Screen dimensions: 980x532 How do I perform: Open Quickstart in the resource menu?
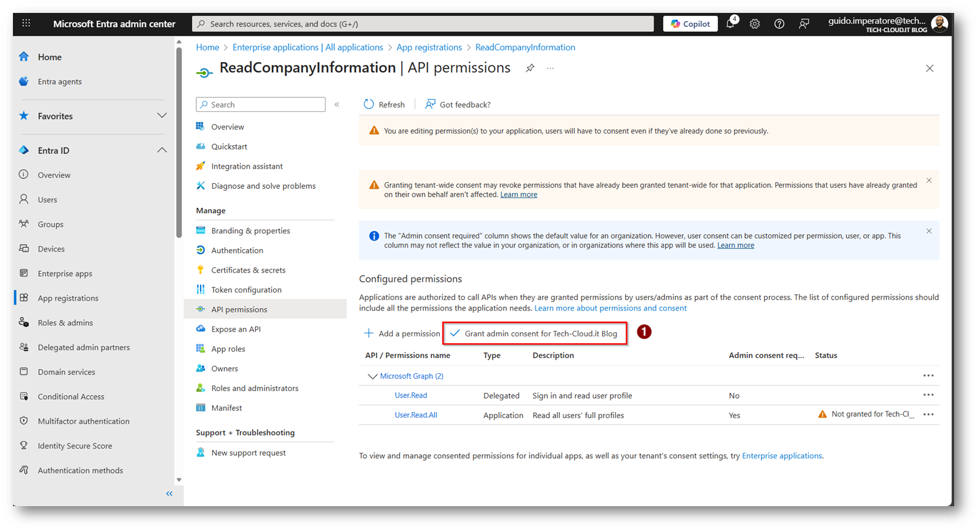click(229, 146)
